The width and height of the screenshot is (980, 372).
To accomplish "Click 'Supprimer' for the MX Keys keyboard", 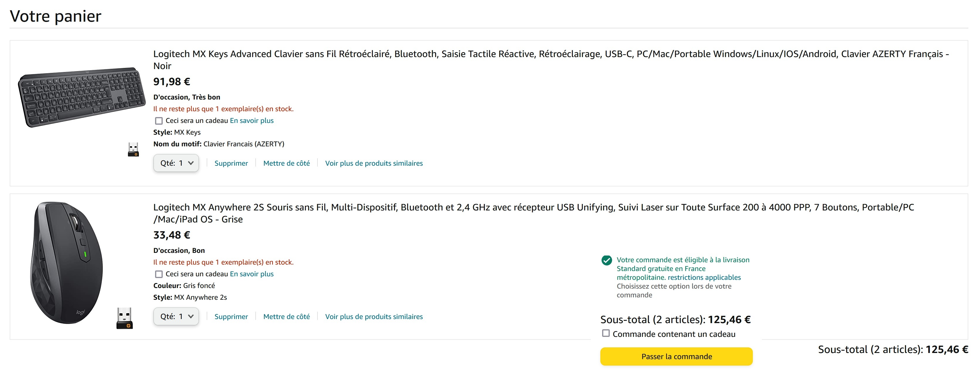I will click(231, 163).
